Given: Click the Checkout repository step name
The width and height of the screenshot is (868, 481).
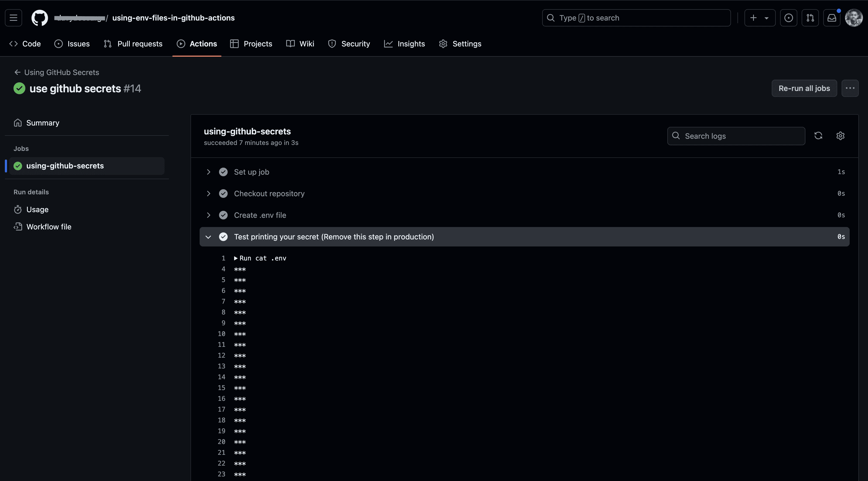Looking at the screenshot, I should click(x=269, y=194).
